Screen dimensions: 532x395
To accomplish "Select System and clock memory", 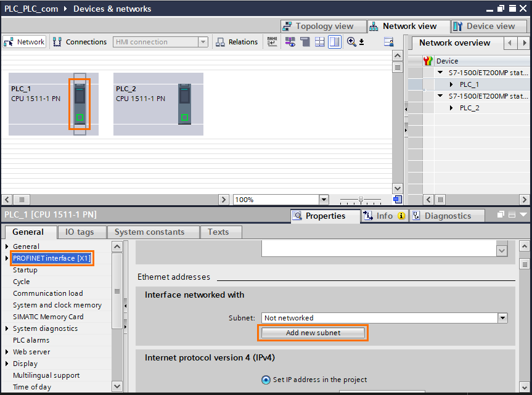I will (57, 305).
